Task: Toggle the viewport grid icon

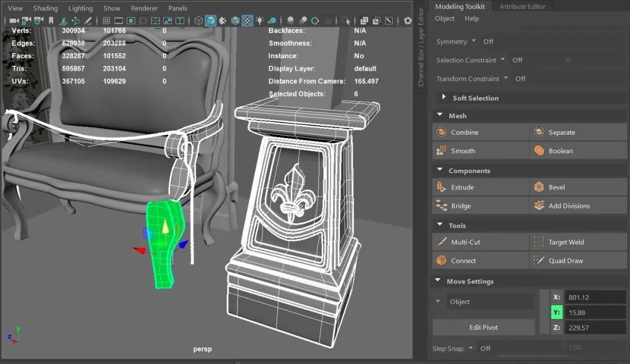Action: pos(106,21)
